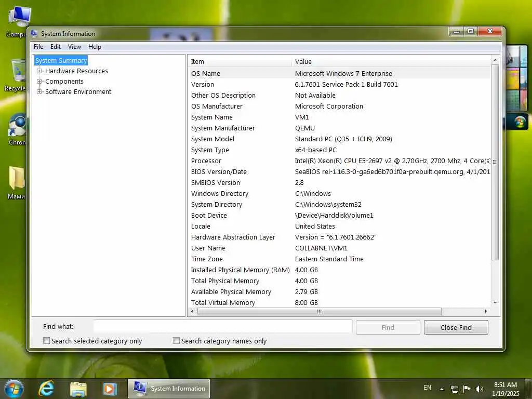532x399 pixels.
Task: Select the Time Zone row
Action: pos(339,259)
